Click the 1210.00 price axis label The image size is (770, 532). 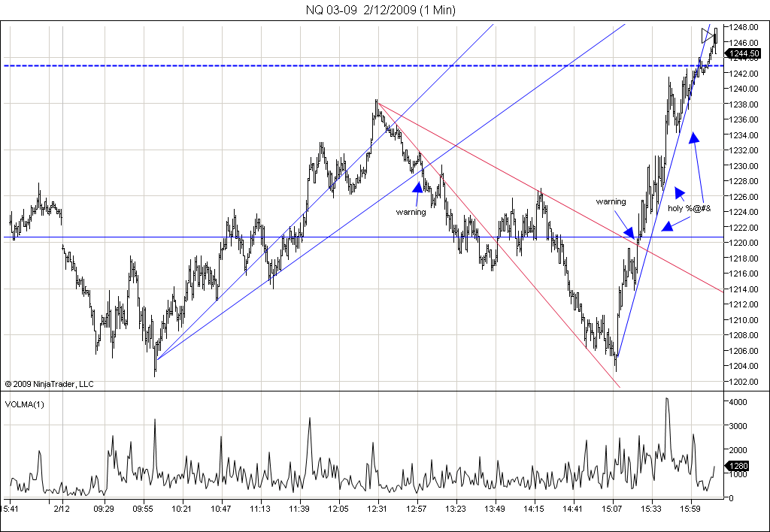point(744,320)
